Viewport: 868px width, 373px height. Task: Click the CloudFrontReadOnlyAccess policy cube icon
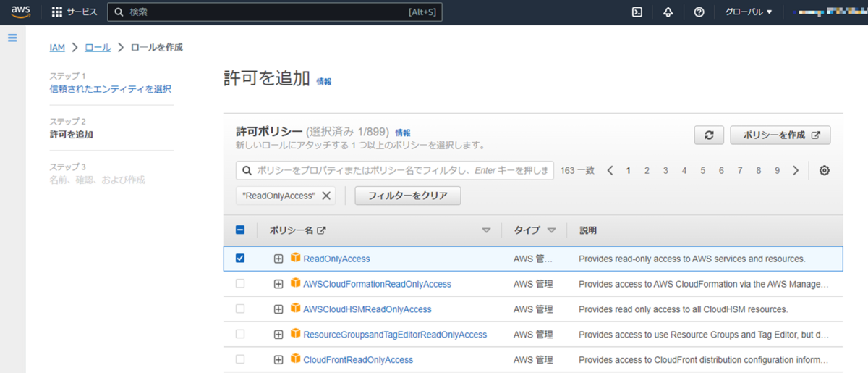pyautogui.click(x=295, y=359)
